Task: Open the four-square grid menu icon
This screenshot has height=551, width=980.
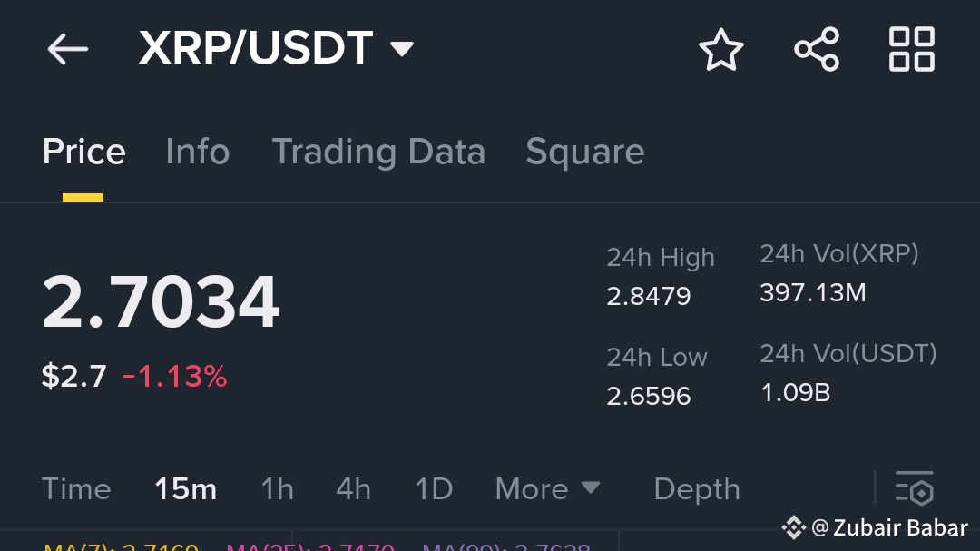Action: [912, 49]
